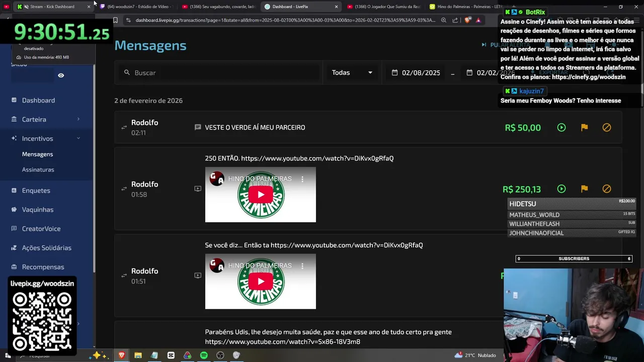644x362 pixels.
Task: Open File Explorer in taskbar
Action: click(138, 355)
